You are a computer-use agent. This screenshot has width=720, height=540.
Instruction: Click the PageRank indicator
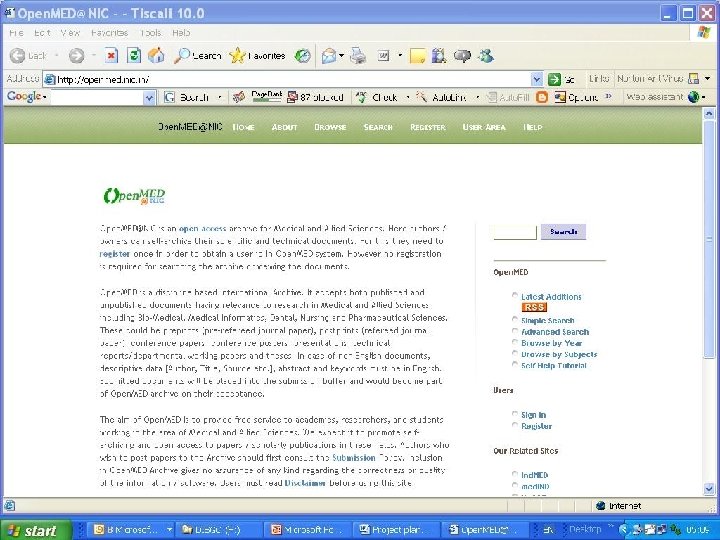click(266, 97)
